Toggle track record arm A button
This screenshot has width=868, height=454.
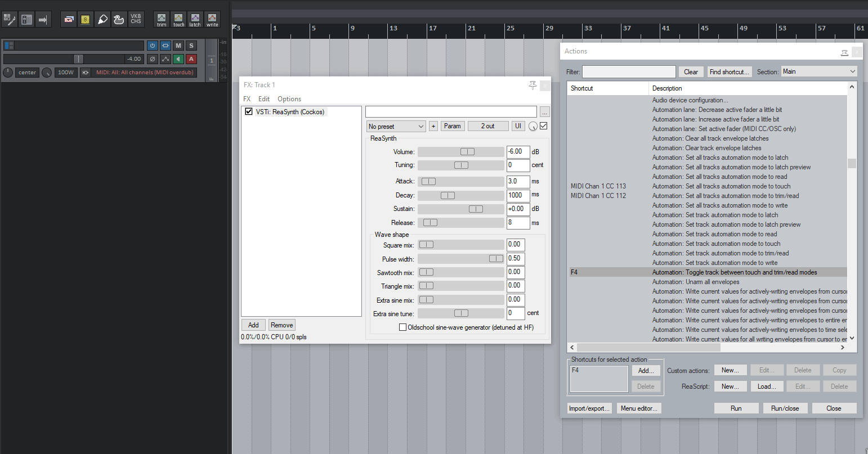click(x=191, y=59)
